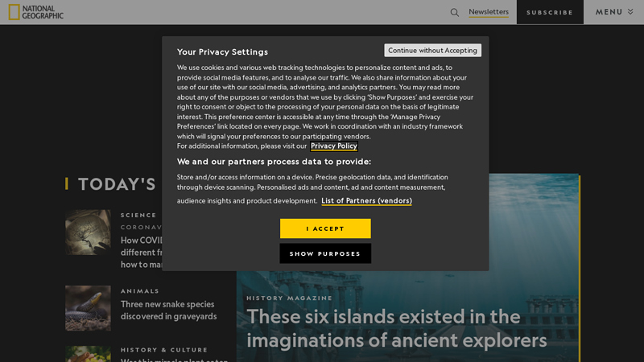The width and height of the screenshot is (644, 362).
Task: Open the Privacy Policy link
Action: [333, 146]
